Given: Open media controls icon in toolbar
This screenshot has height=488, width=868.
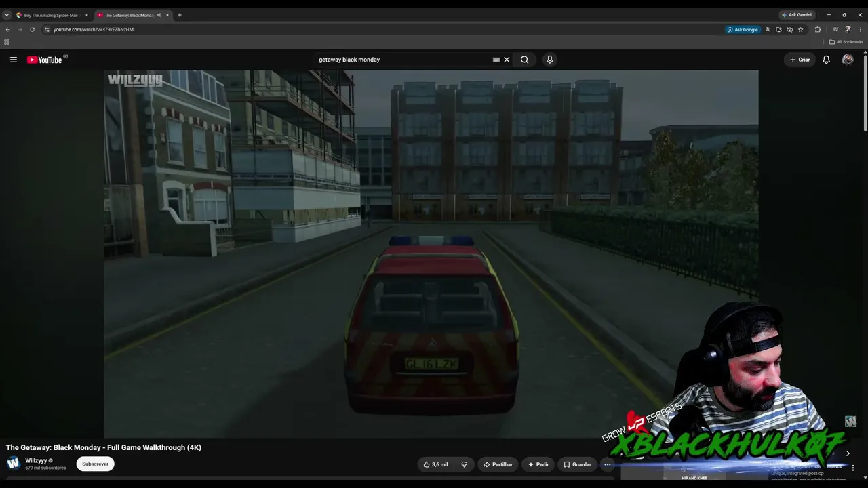Looking at the screenshot, I should pyautogui.click(x=835, y=30).
